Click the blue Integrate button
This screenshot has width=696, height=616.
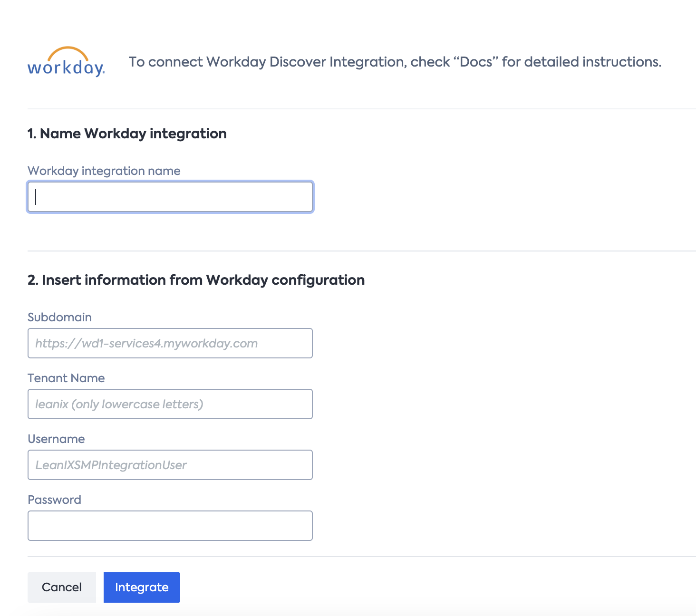click(x=142, y=587)
